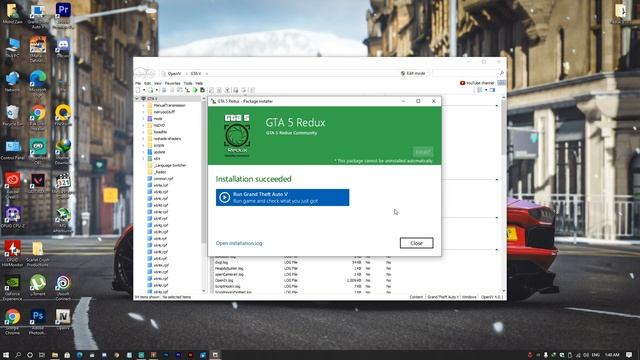The height and width of the screenshot is (360, 640).
Task: Expand the ManualTransmission folder
Action: [x=144, y=105]
